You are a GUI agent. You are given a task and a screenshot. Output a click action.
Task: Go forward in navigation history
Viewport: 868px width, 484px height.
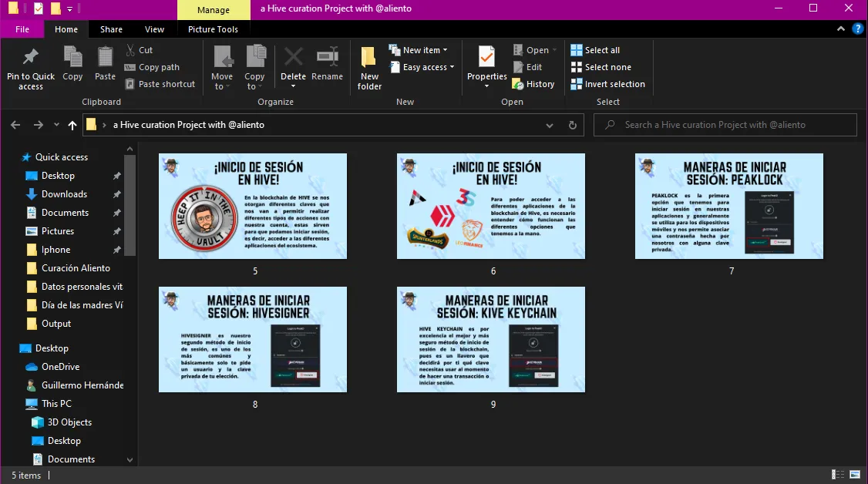point(39,125)
